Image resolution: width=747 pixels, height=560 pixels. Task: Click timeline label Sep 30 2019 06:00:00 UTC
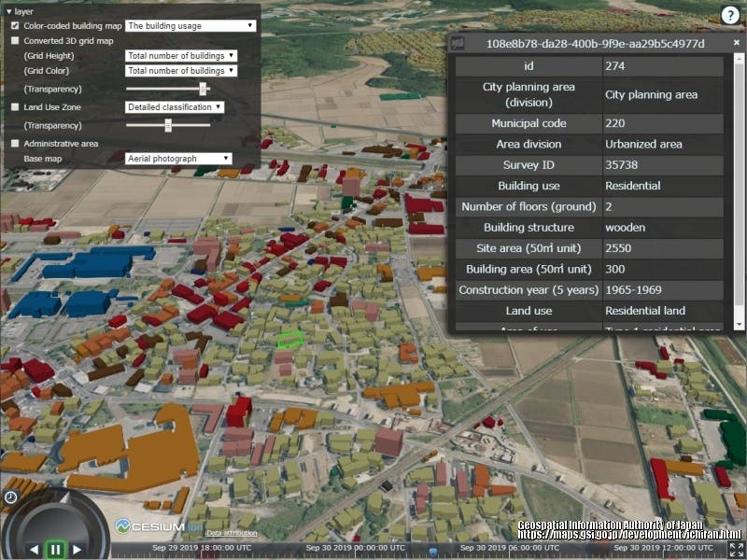(509, 548)
